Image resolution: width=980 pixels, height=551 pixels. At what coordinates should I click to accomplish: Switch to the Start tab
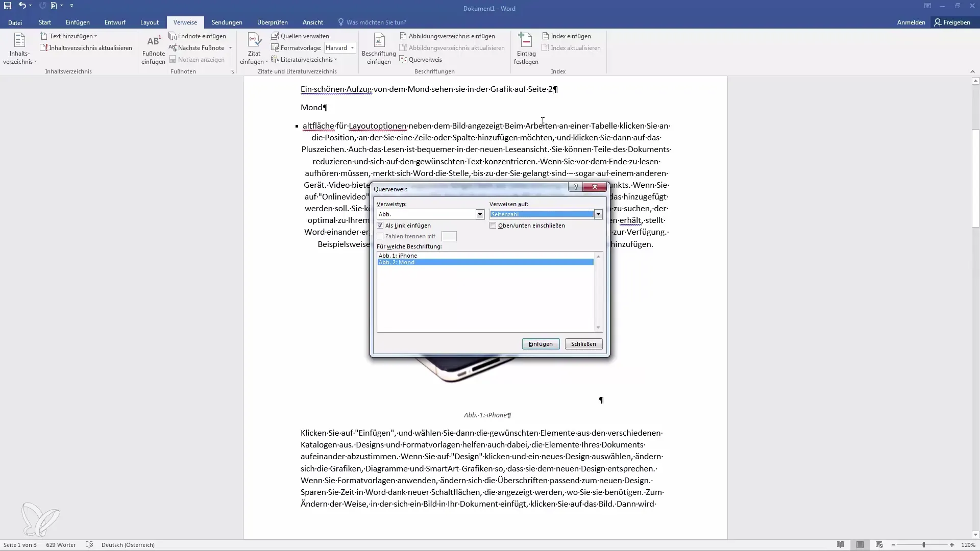coord(44,22)
